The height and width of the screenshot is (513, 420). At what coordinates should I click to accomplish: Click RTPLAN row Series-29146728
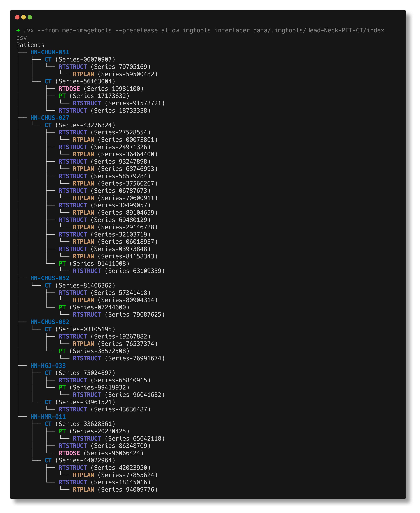(x=115, y=227)
